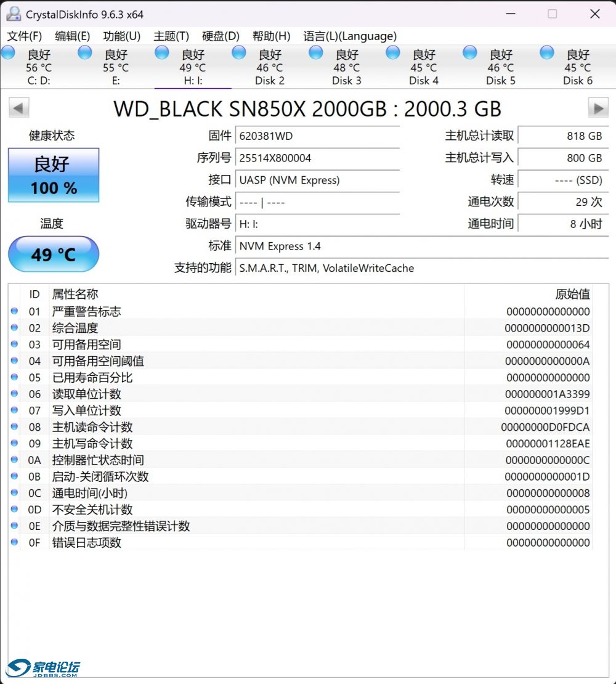Switch to the Disk 3 tab

347,67
